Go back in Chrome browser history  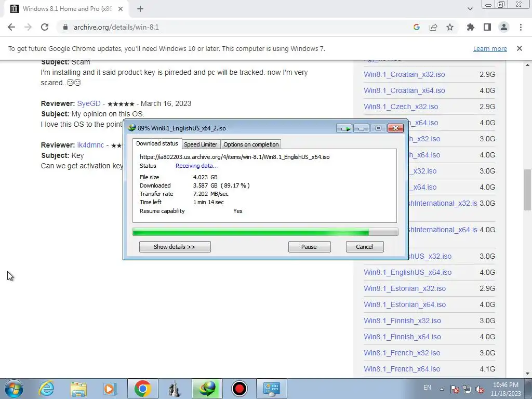[x=11, y=27]
